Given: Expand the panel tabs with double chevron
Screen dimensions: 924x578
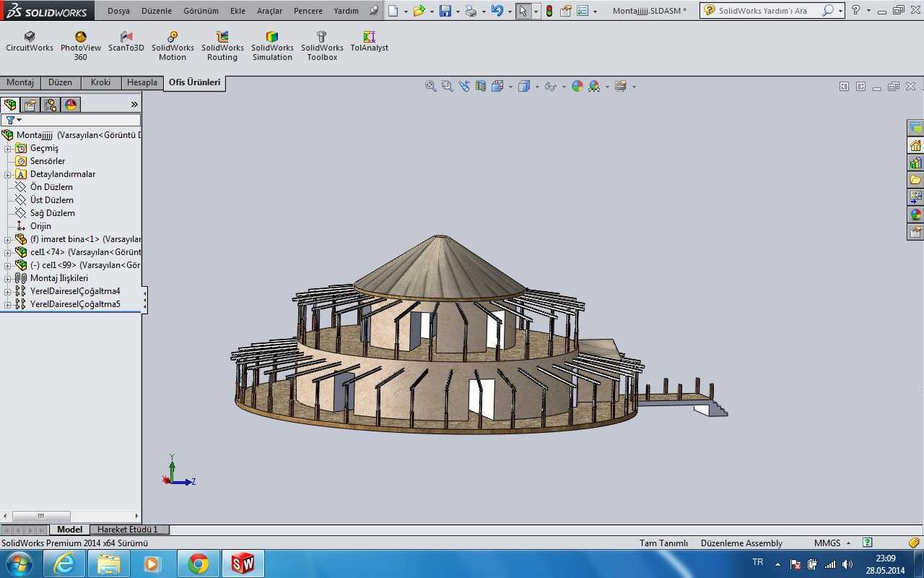Looking at the screenshot, I should click(134, 105).
